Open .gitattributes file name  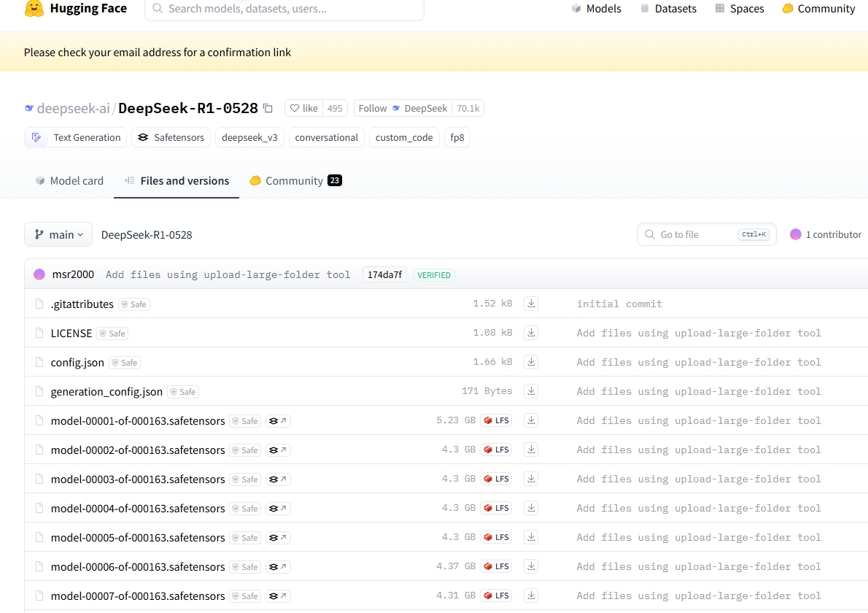click(x=82, y=304)
